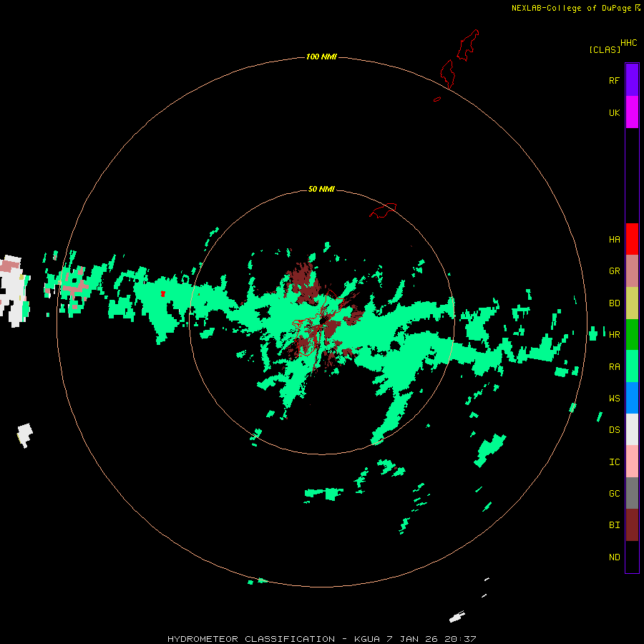
Task: Click the HA red legend swatch
Action: point(632,239)
